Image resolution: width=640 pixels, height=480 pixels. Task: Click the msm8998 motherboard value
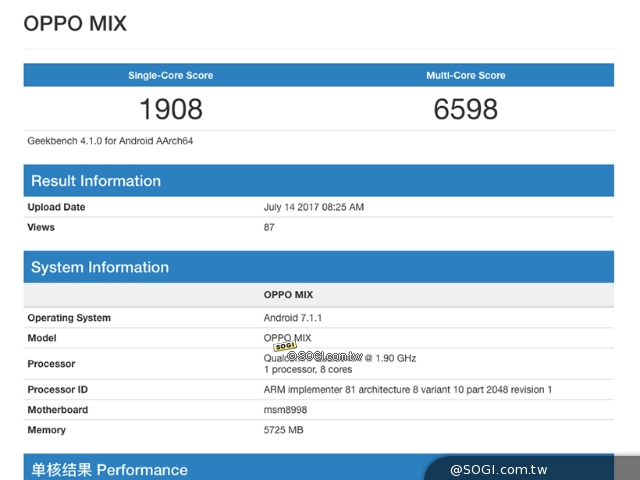(285, 409)
